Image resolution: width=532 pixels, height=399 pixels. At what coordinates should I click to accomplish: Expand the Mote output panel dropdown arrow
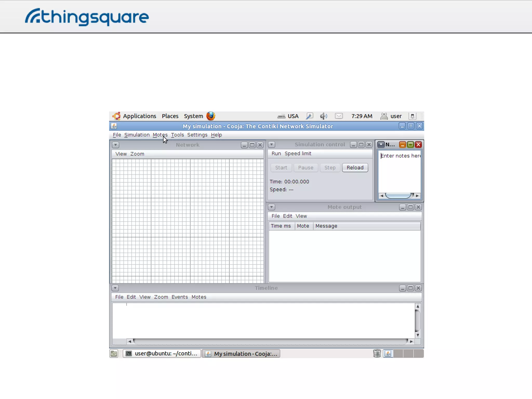pos(271,207)
